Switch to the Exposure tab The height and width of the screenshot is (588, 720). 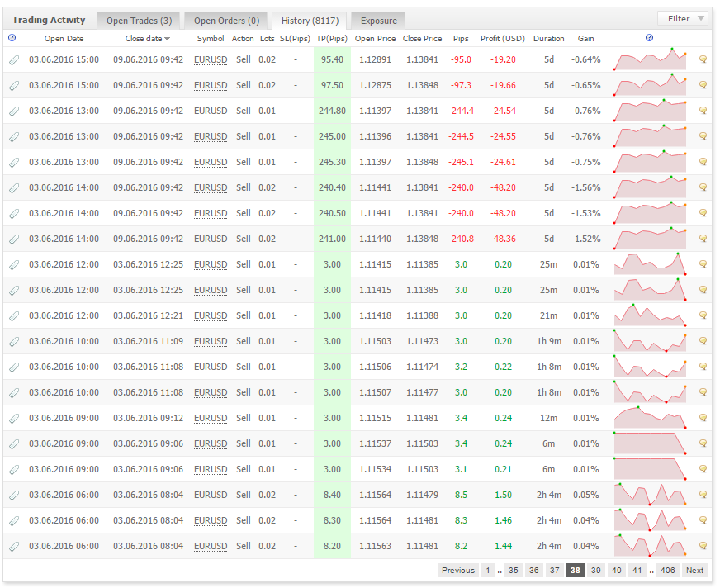click(379, 21)
